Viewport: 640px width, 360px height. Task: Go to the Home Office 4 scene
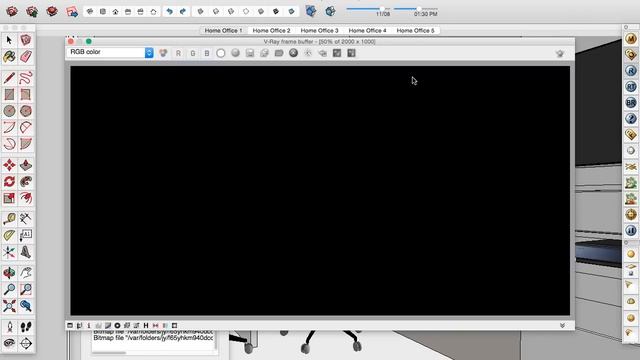[367, 31]
